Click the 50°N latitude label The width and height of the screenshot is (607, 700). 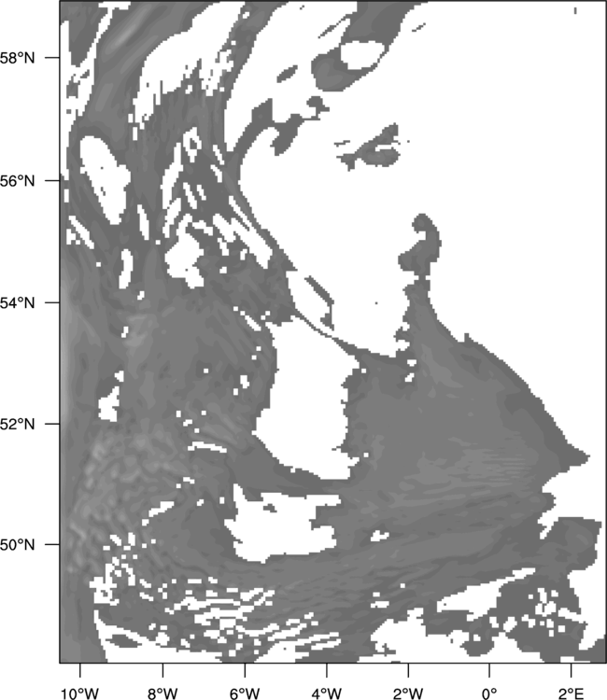point(18,545)
